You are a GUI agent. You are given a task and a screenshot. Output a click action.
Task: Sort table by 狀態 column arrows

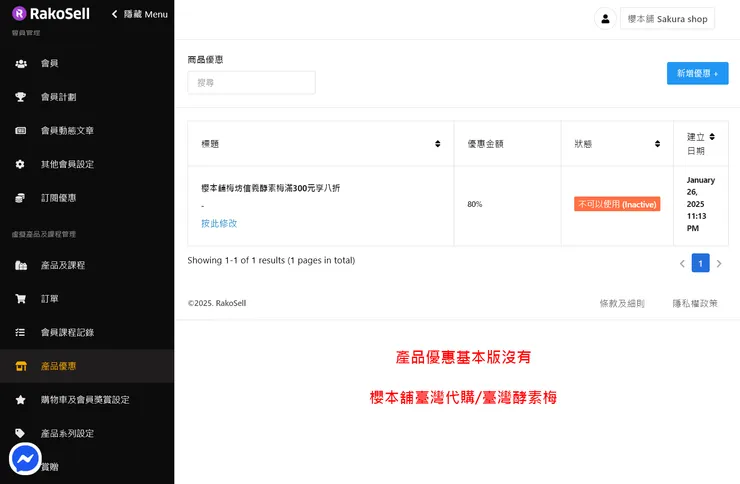pyautogui.click(x=657, y=144)
